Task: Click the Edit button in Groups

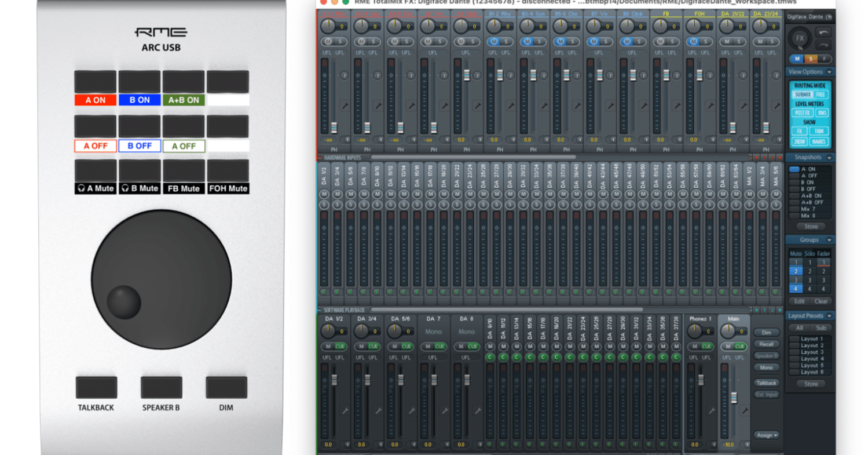Action: pyautogui.click(x=800, y=301)
